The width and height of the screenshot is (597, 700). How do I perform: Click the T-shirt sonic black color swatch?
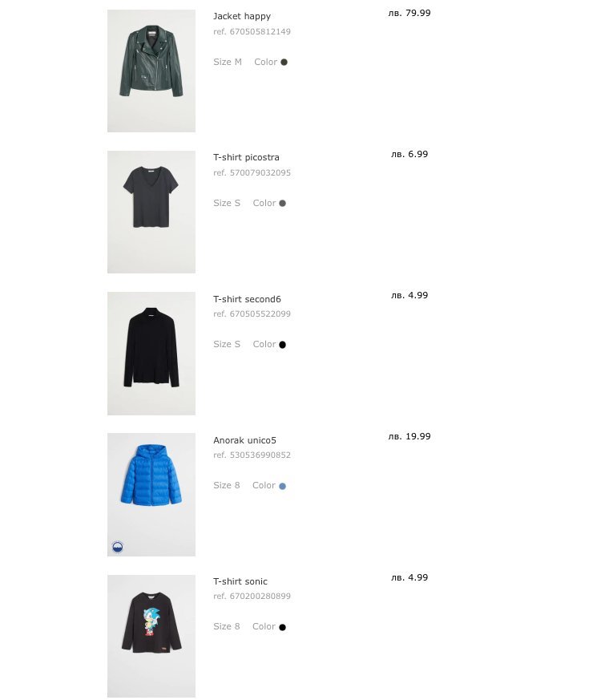(x=282, y=627)
